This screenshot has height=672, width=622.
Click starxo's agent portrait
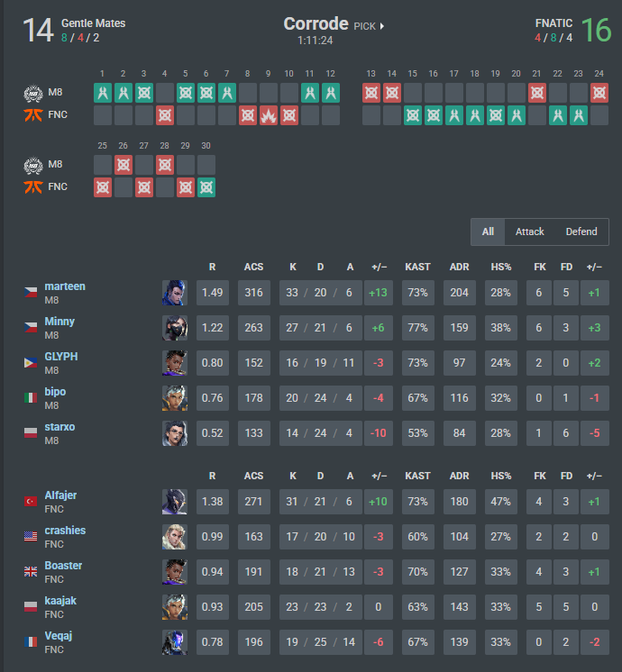(175, 433)
